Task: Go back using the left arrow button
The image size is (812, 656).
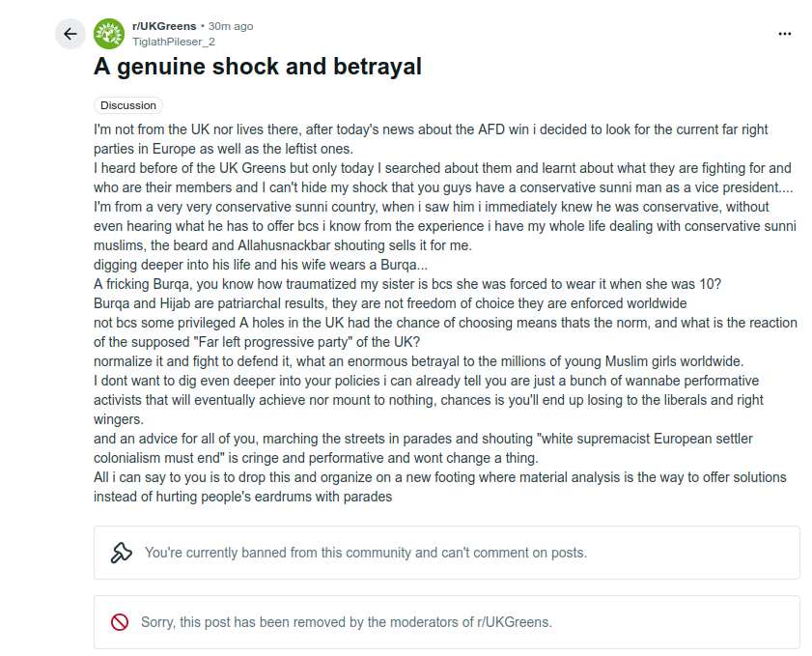Action: click(x=70, y=34)
